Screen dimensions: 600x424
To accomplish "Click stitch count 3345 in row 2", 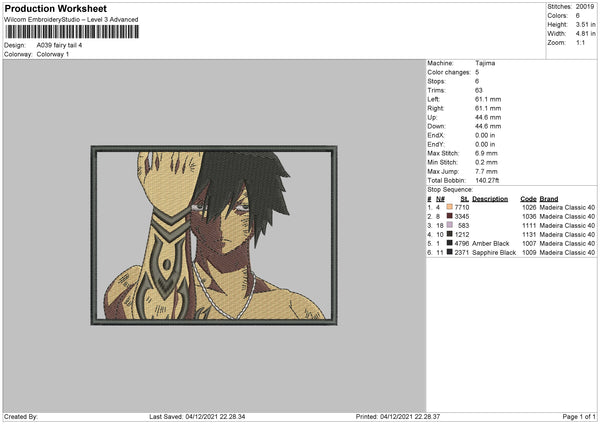I will coord(462,217).
